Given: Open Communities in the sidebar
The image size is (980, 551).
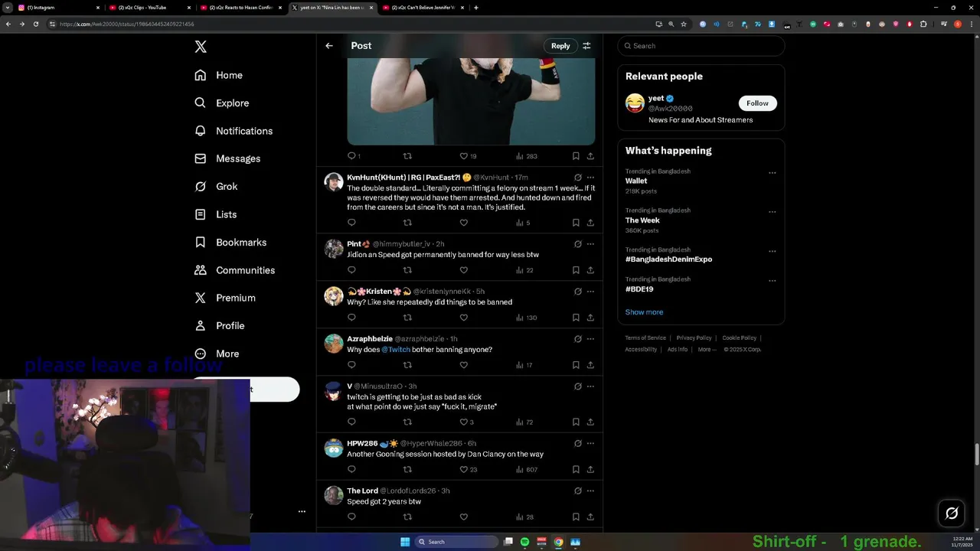Looking at the screenshot, I should [234, 270].
